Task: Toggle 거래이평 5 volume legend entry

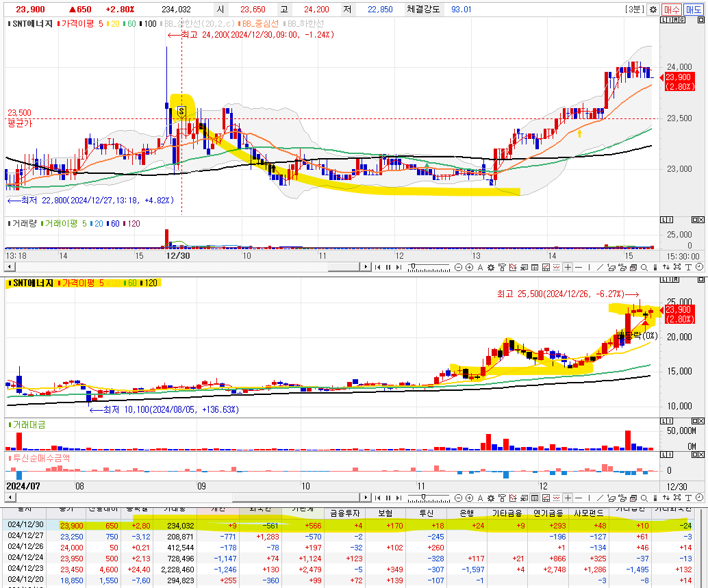Action: pos(64,223)
